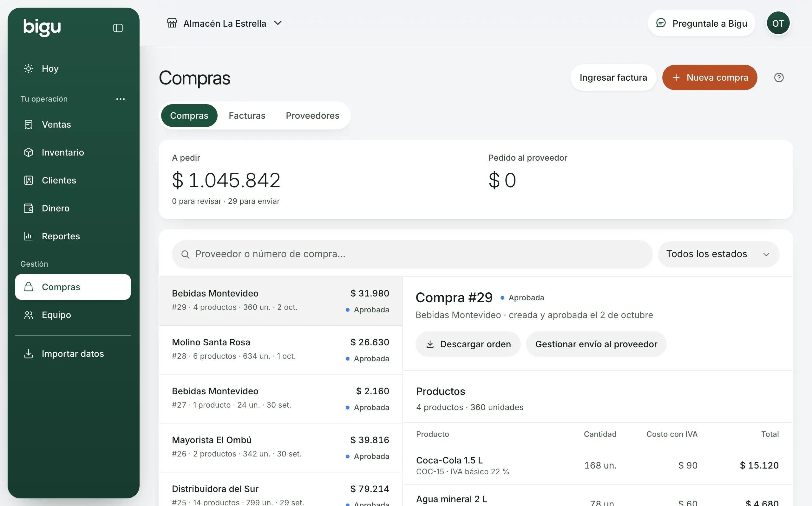Click the Inventario box icon
Image resolution: width=812 pixels, height=506 pixels.
[x=29, y=152]
